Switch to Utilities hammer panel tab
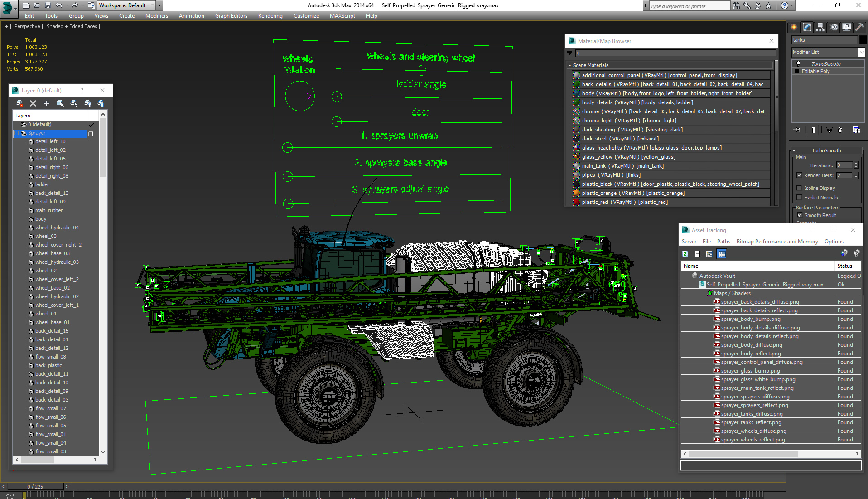This screenshot has width=868, height=499. click(x=859, y=27)
